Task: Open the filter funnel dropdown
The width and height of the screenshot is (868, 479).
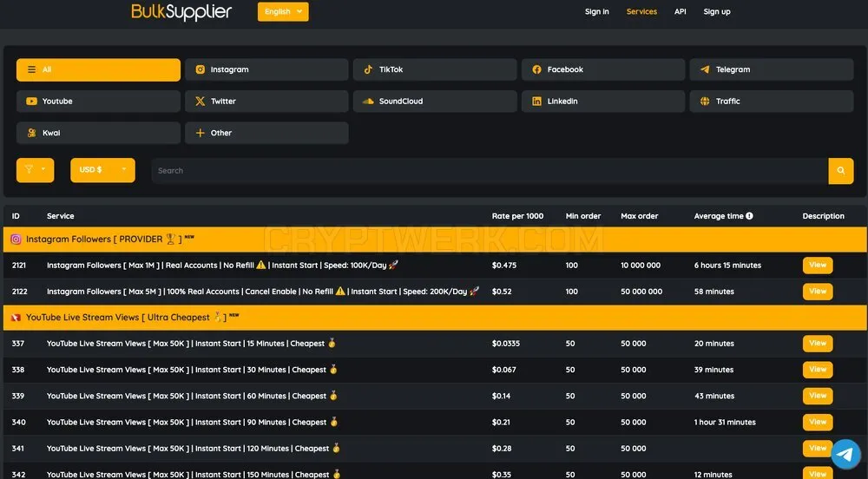Action: 36,170
